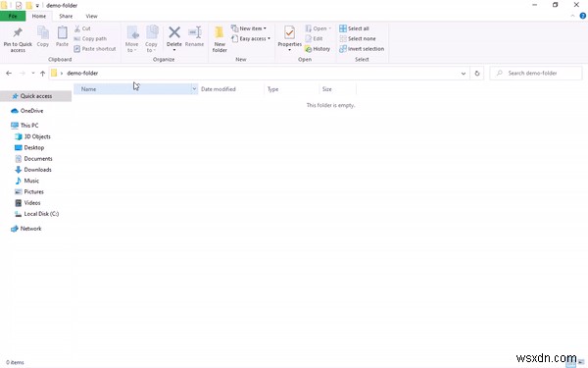Create a New folder
The width and height of the screenshot is (588, 368).
pyautogui.click(x=220, y=39)
